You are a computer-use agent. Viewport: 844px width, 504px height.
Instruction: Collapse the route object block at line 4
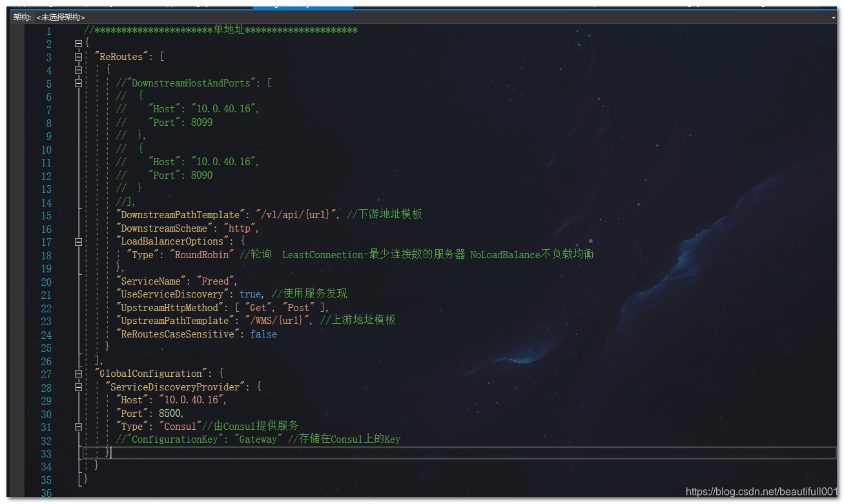(x=79, y=70)
